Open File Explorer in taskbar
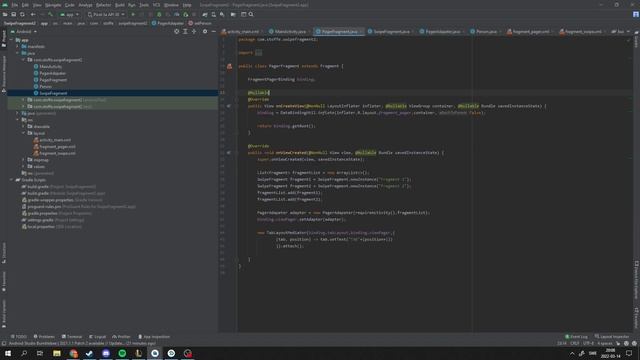 (57, 353)
